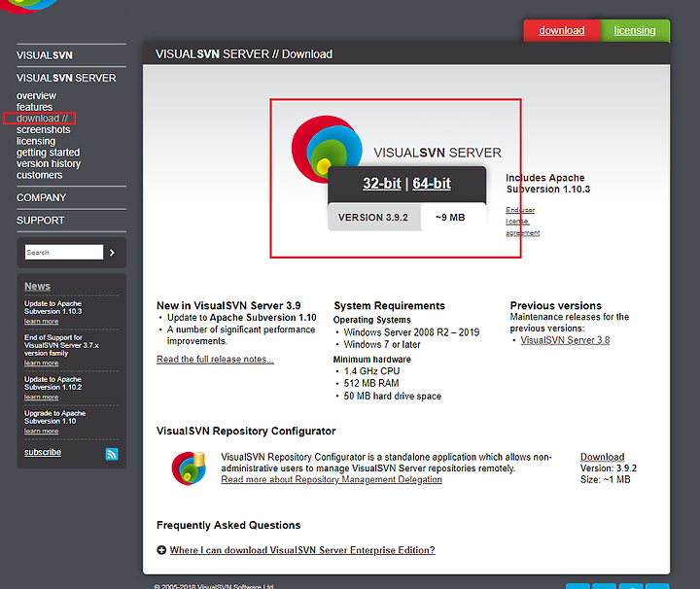This screenshot has height=589, width=700.
Task: Click 'Update to Apache Subversion 1.10' bullet
Action: [241, 318]
